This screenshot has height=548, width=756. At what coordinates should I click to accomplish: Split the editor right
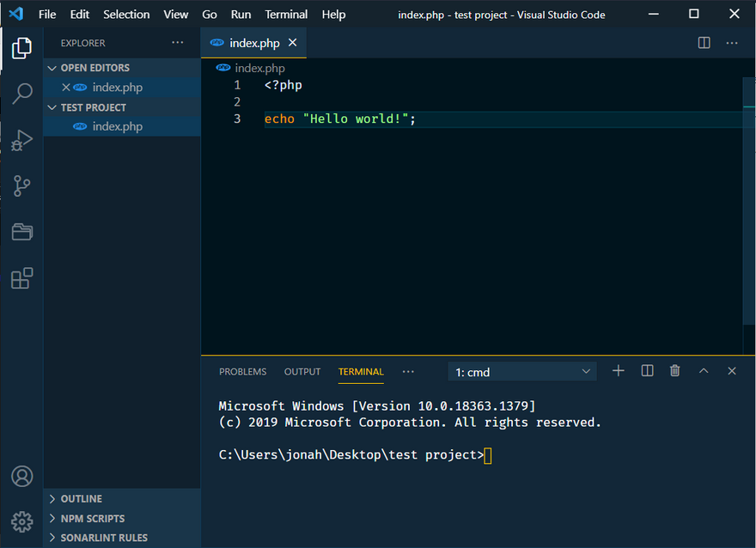coord(704,43)
